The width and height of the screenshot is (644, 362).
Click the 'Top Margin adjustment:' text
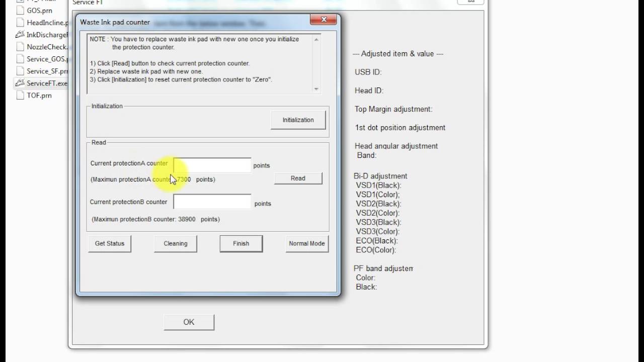click(x=393, y=109)
